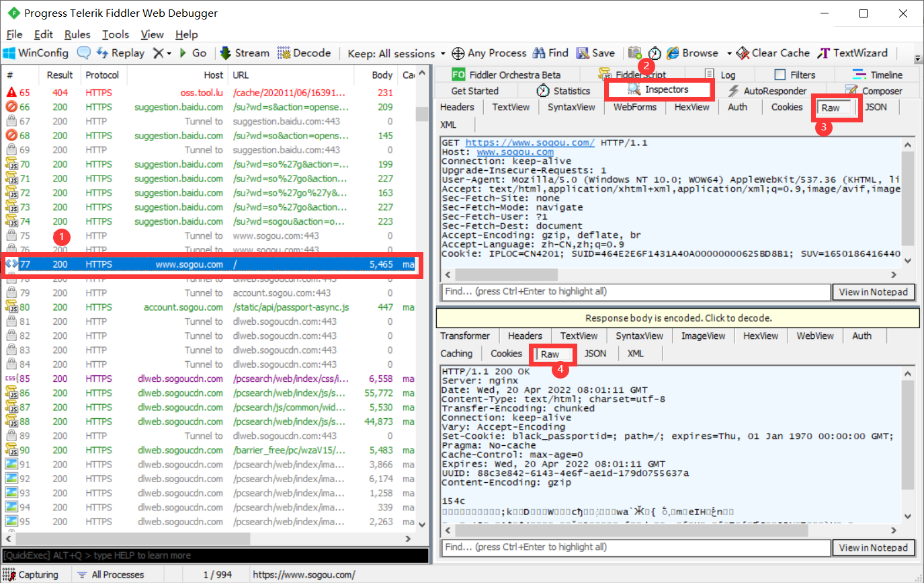Toggle Capturing in the status bar
This screenshot has height=583, width=924.
pyautogui.click(x=32, y=574)
